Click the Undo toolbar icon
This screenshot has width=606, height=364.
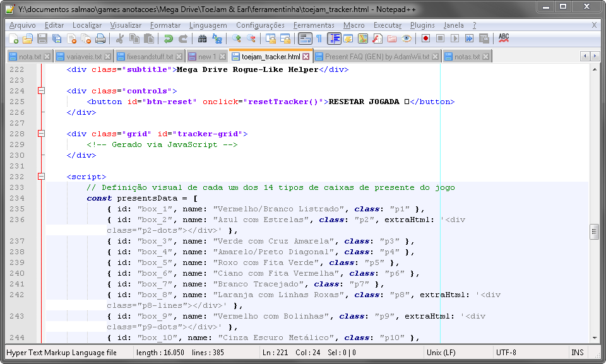tap(168, 38)
